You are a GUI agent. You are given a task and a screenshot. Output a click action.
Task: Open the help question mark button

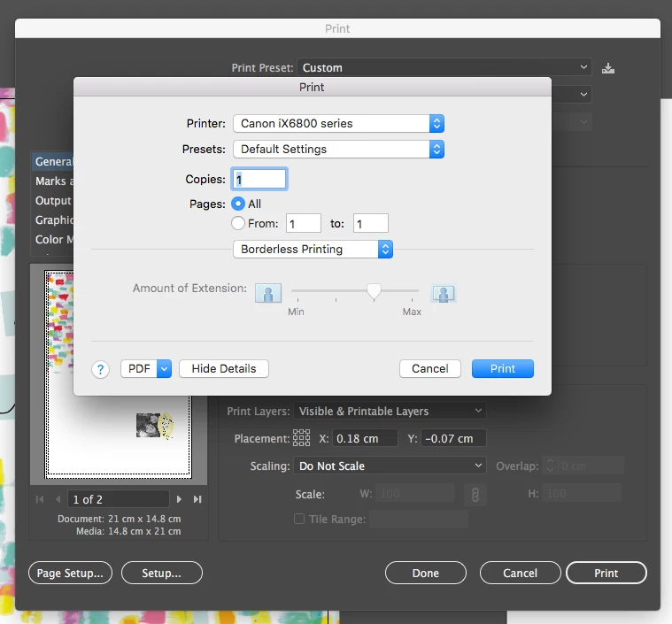pos(100,369)
